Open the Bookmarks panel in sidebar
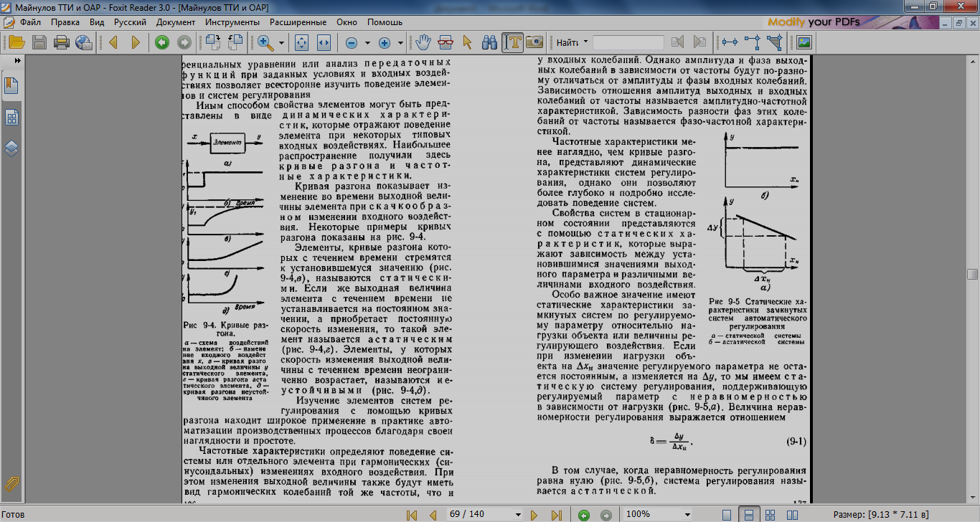 (11, 85)
